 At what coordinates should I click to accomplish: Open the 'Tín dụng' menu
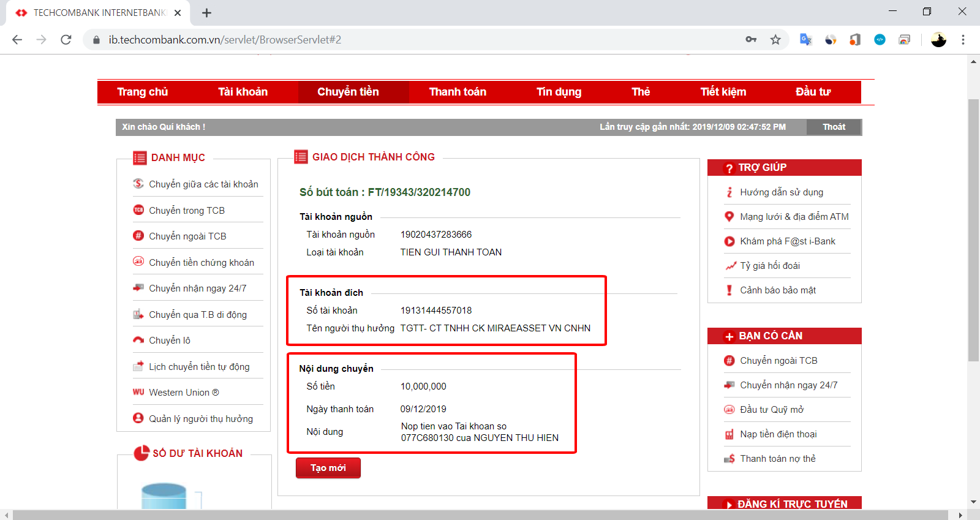[559, 92]
